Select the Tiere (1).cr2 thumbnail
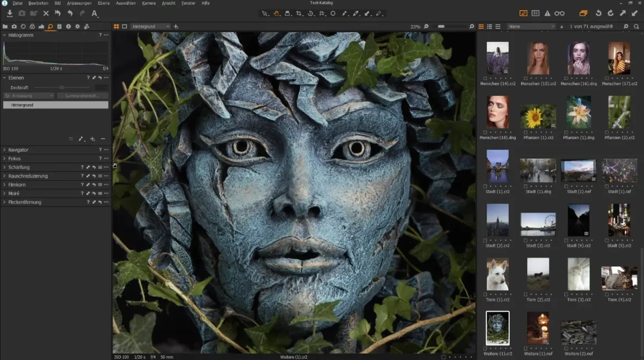 click(x=497, y=275)
